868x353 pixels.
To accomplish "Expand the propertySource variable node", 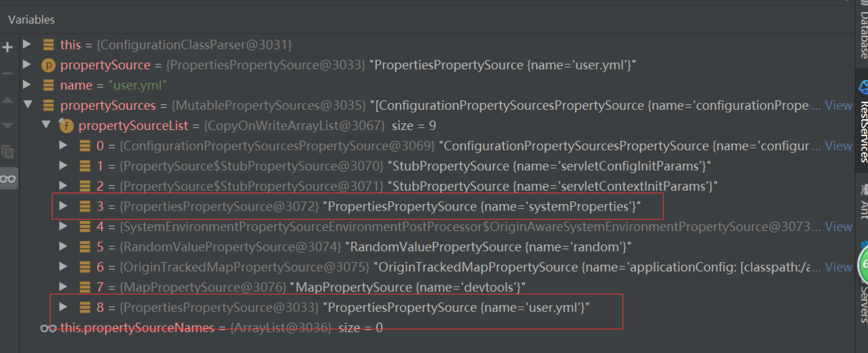I will 27,65.
